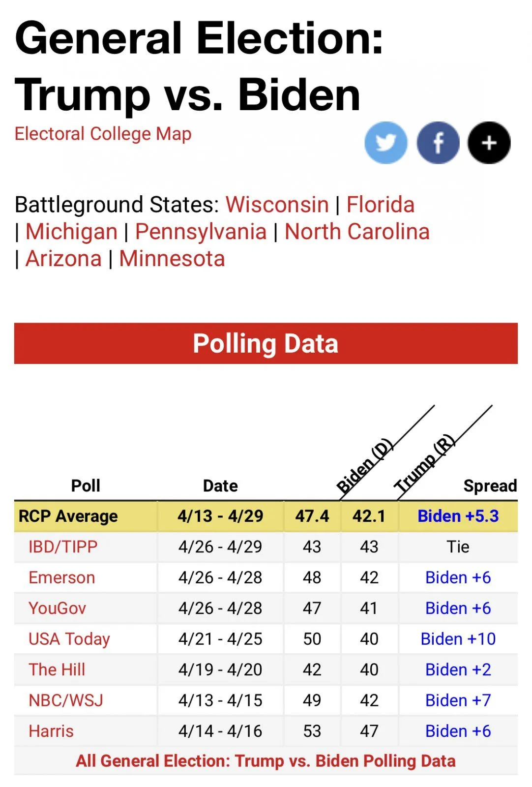
Task: Open more sharing options plus icon
Action: pos(489,143)
